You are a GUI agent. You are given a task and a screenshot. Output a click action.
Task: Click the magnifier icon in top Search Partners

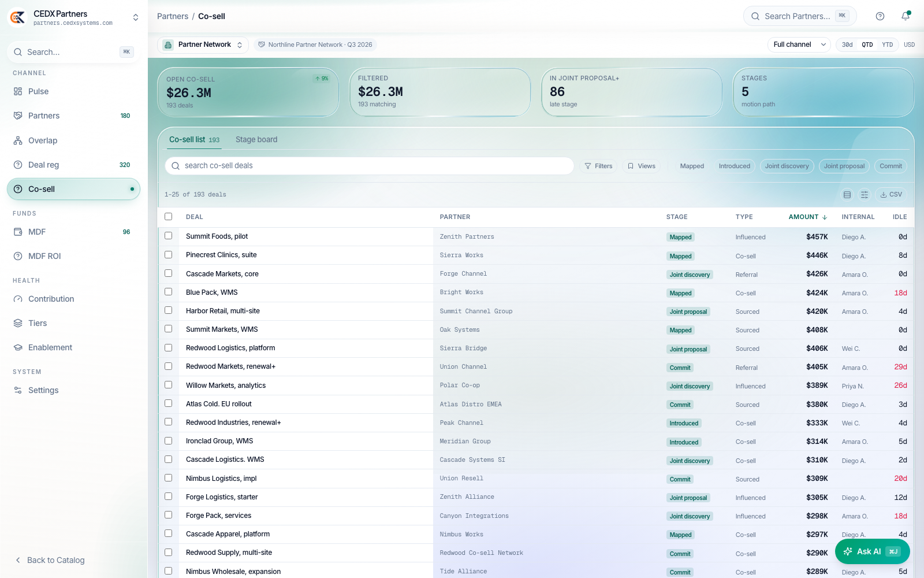[755, 16]
